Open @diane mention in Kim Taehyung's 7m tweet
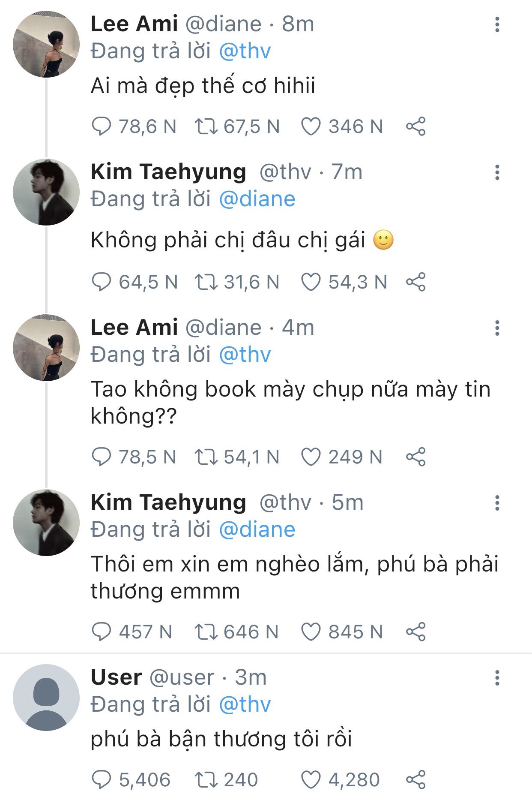Image resolution: width=532 pixels, height=794 pixels. coord(257,199)
